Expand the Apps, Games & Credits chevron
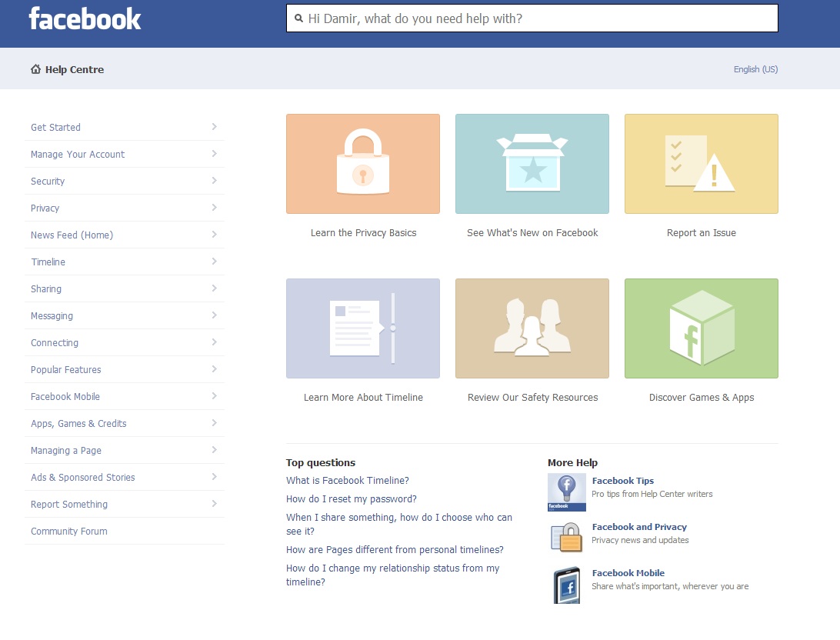Viewport: 840px width, 640px height. pyautogui.click(x=215, y=422)
